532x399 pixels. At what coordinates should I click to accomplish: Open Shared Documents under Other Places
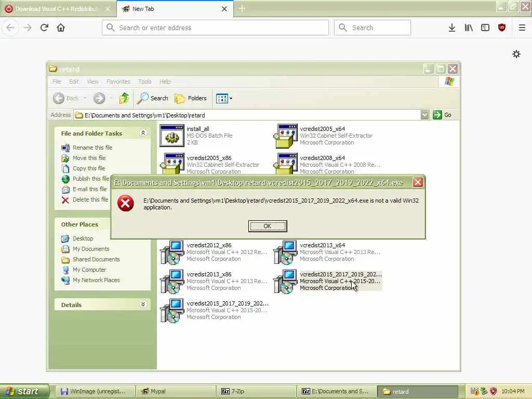tap(96, 260)
